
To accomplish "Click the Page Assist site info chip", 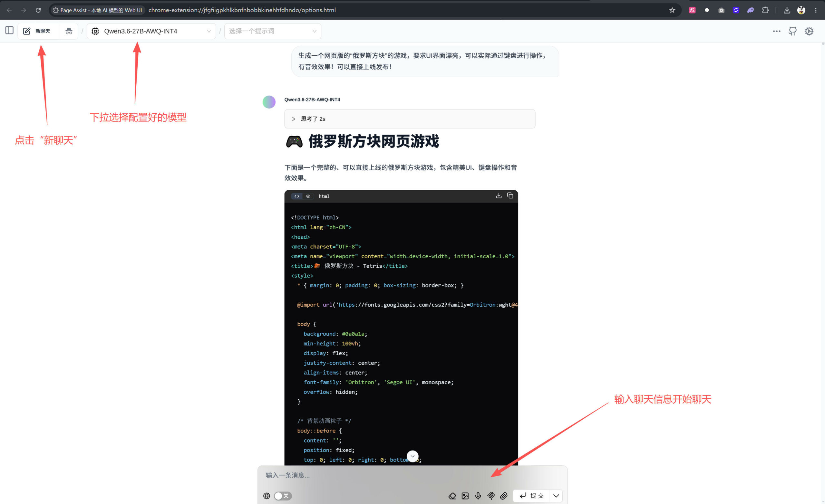I will (x=97, y=10).
